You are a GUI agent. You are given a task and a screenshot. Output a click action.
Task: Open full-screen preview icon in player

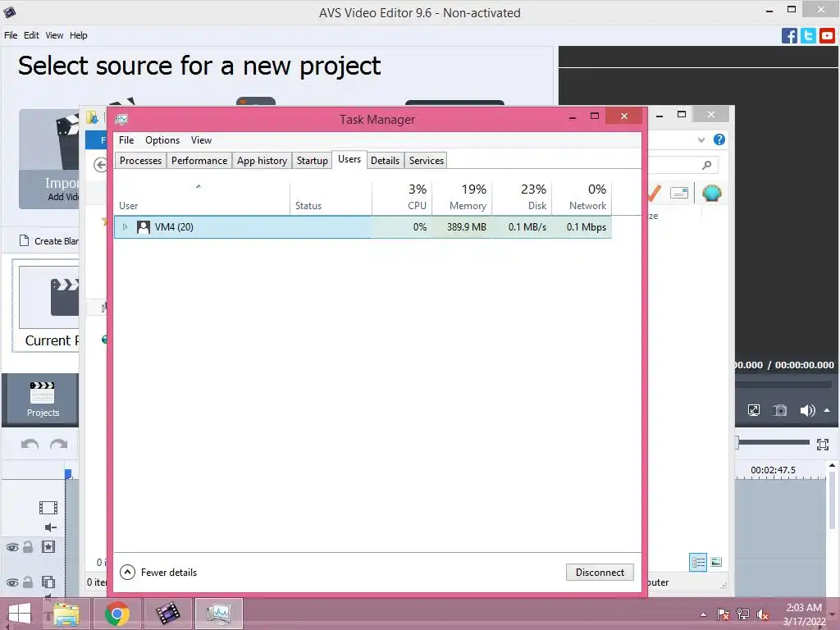pos(754,410)
